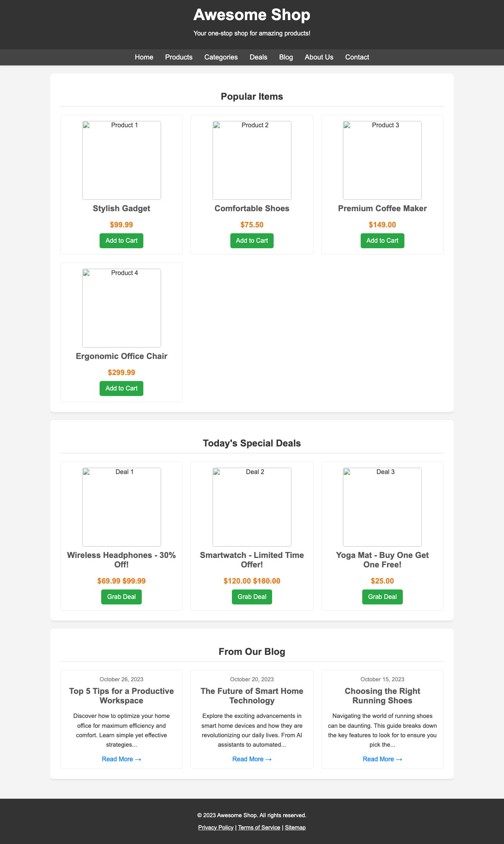
Task: Click the Product 1 image placeholder
Action: [121, 160]
